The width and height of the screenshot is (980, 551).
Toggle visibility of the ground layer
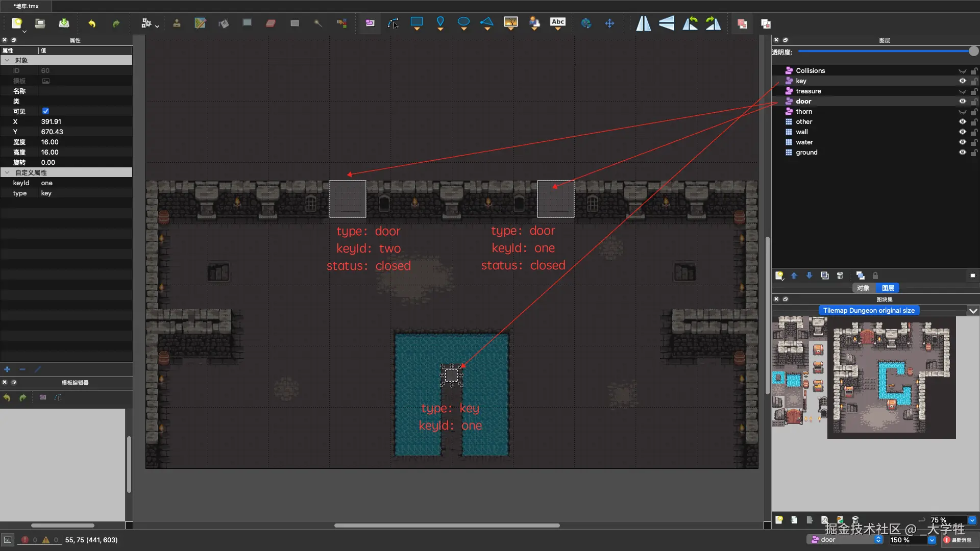click(x=962, y=153)
